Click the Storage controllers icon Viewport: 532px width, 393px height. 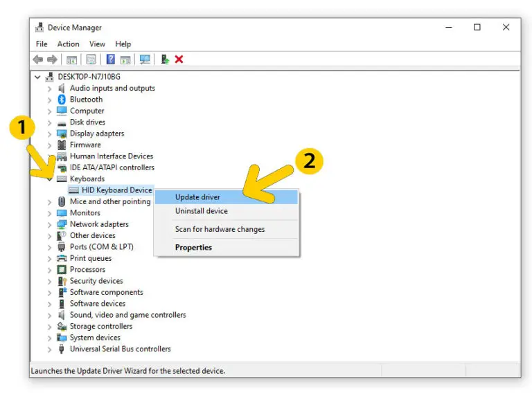pyautogui.click(x=62, y=327)
